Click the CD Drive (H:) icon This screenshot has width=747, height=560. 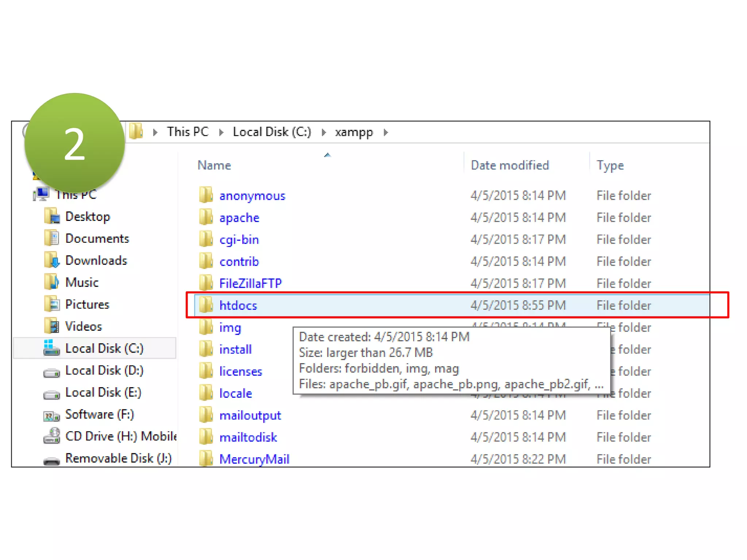(52, 436)
